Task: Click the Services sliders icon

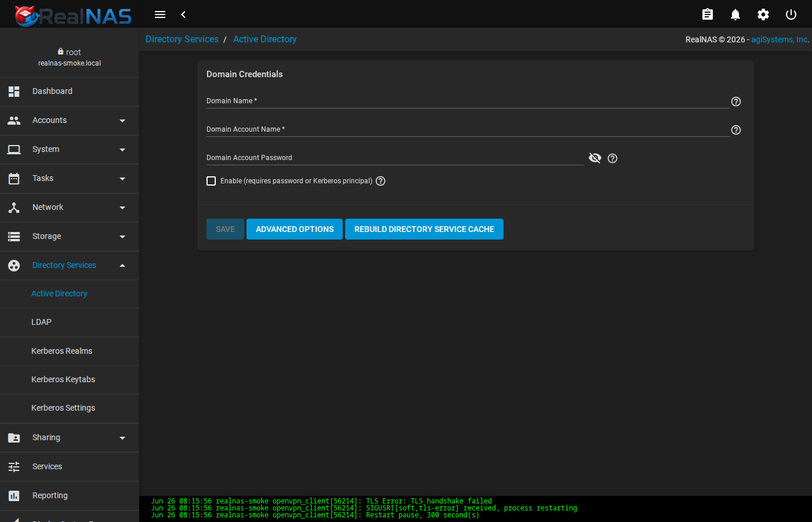Action: tap(14, 467)
